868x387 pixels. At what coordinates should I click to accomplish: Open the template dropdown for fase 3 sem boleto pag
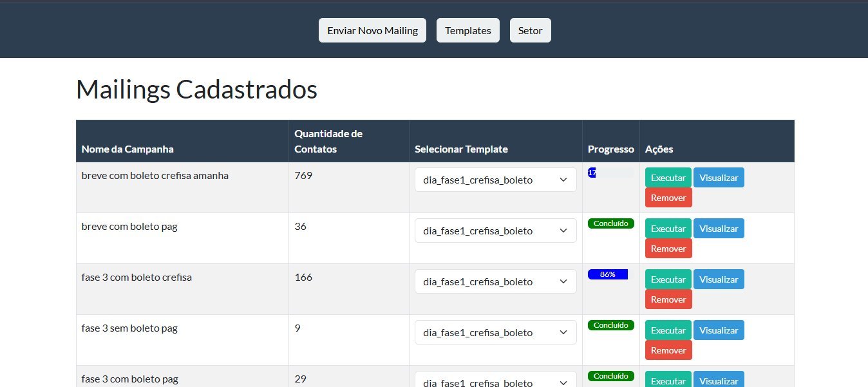pyautogui.click(x=495, y=332)
